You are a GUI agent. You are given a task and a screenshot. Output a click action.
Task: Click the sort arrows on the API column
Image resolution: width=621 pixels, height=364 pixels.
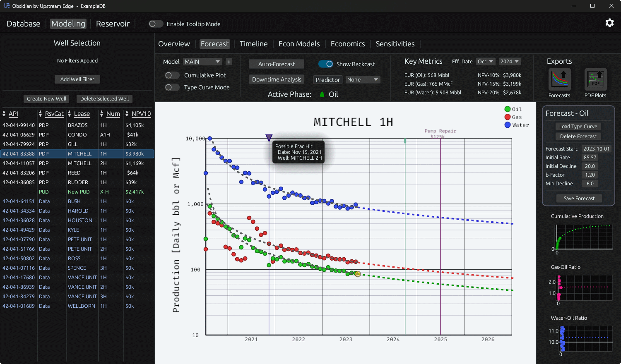click(x=4, y=114)
